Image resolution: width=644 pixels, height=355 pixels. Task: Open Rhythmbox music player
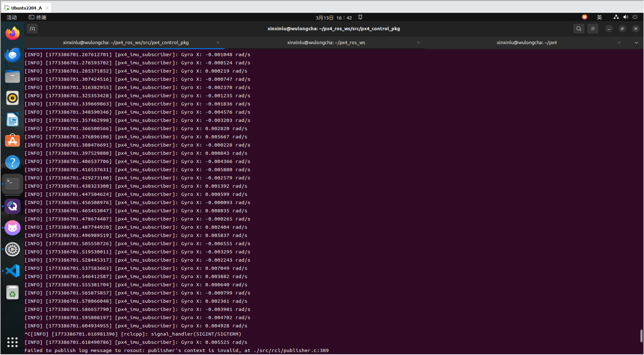point(12,98)
